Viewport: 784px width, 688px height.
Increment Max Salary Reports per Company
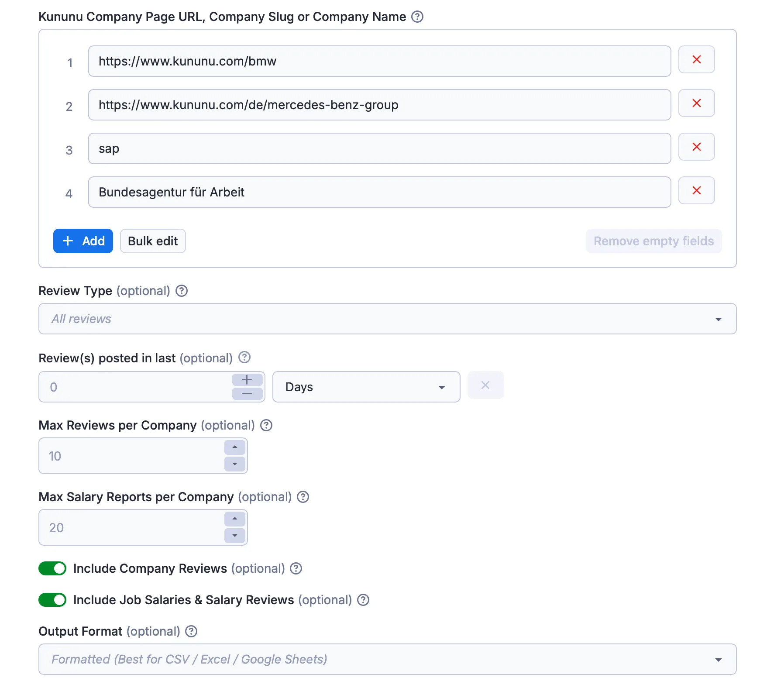235,519
